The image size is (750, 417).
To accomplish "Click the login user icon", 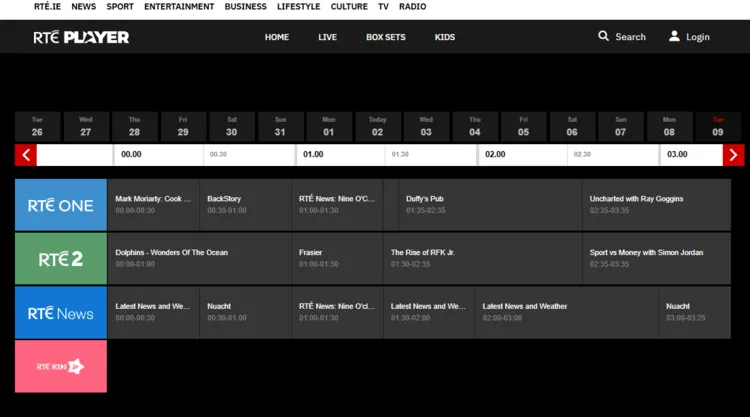I will pos(674,36).
